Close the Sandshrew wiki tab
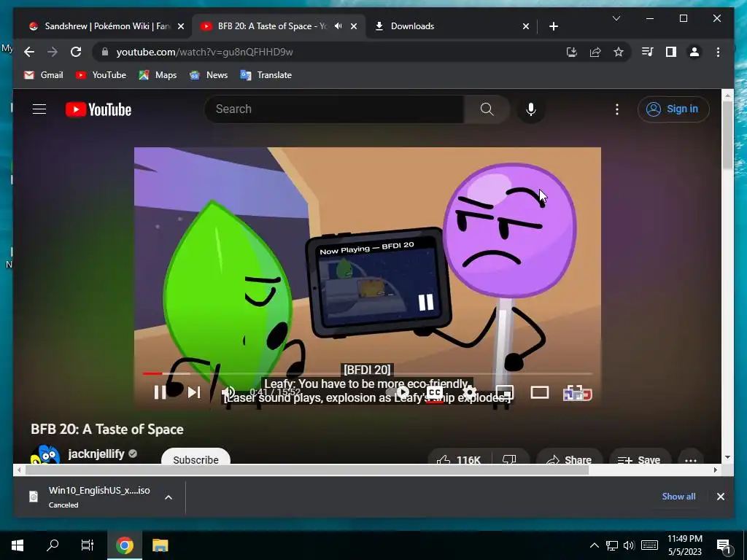Image resolution: width=747 pixels, height=560 pixels. pyautogui.click(x=181, y=26)
